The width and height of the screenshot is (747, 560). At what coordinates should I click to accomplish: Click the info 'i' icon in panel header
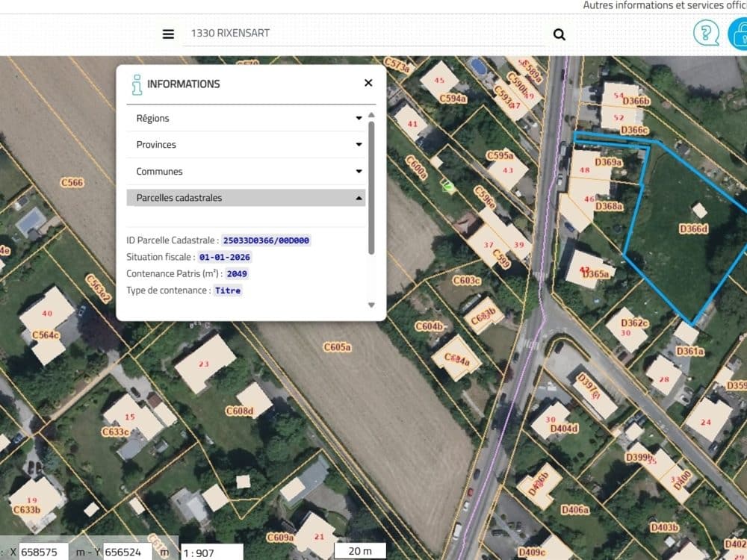tap(137, 85)
